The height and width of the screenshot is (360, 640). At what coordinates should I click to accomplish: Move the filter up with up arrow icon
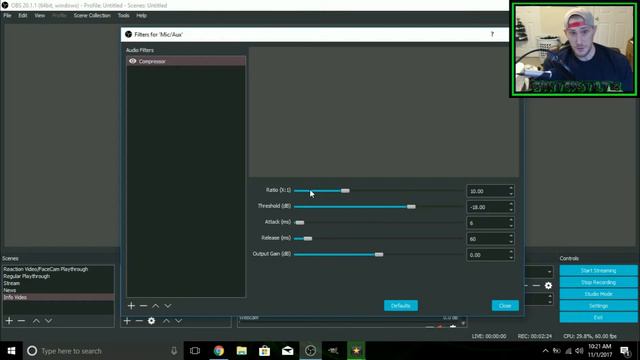click(156, 306)
